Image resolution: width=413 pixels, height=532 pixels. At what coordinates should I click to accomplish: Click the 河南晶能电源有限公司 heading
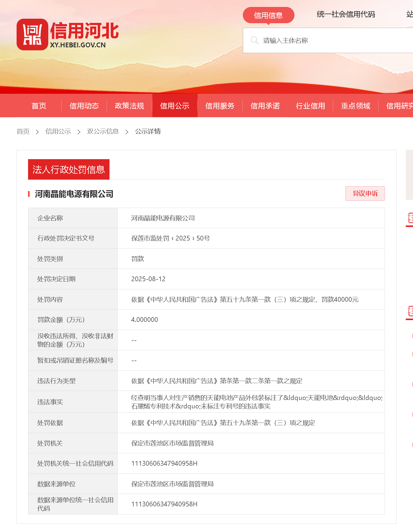(x=74, y=194)
